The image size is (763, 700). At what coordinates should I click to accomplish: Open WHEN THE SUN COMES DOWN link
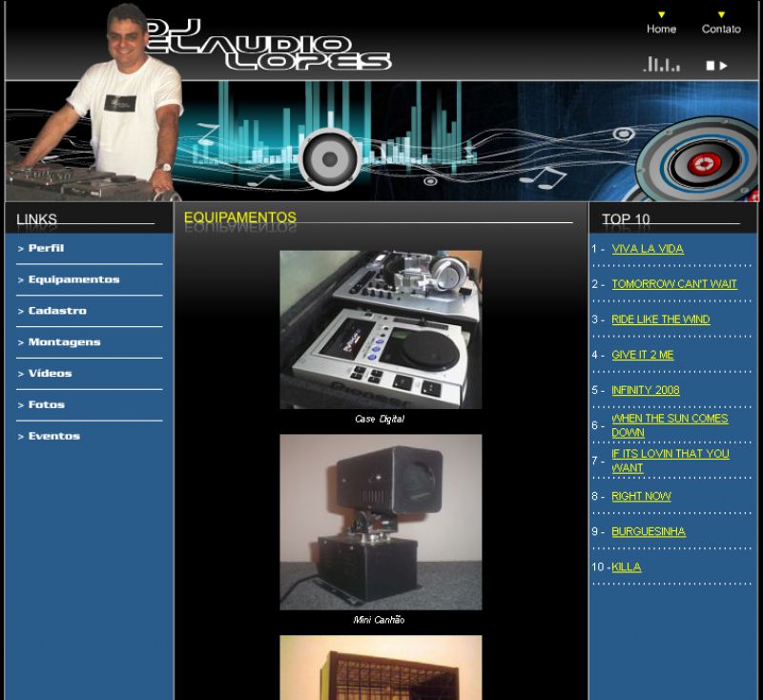tap(670, 425)
